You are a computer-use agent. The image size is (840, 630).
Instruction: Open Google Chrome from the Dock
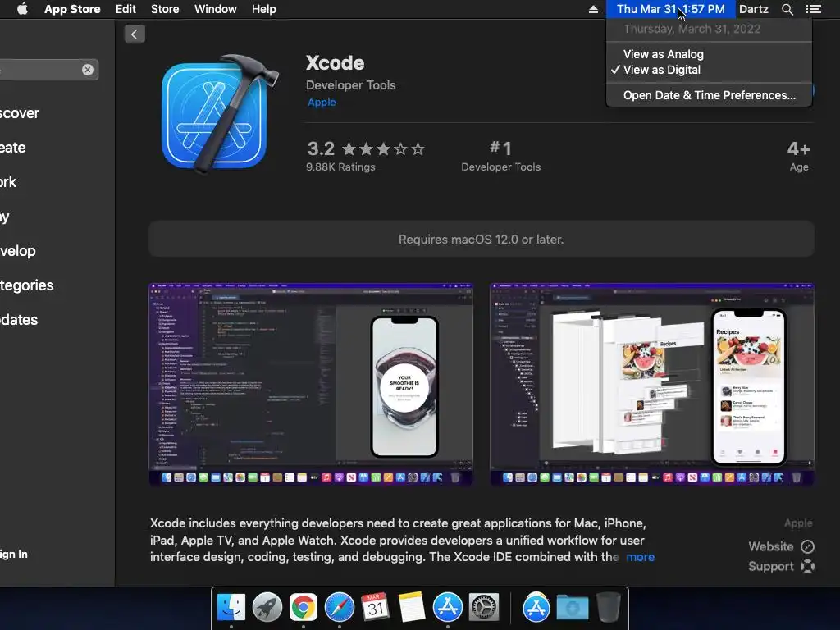coord(304,607)
